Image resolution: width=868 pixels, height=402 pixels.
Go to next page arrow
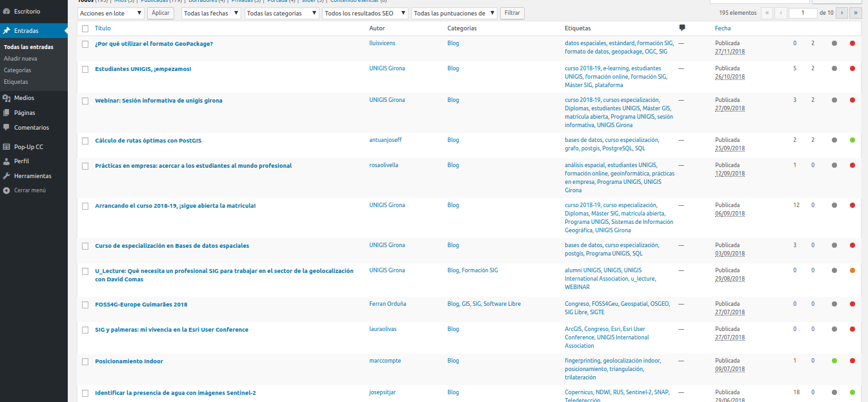tap(842, 13)
